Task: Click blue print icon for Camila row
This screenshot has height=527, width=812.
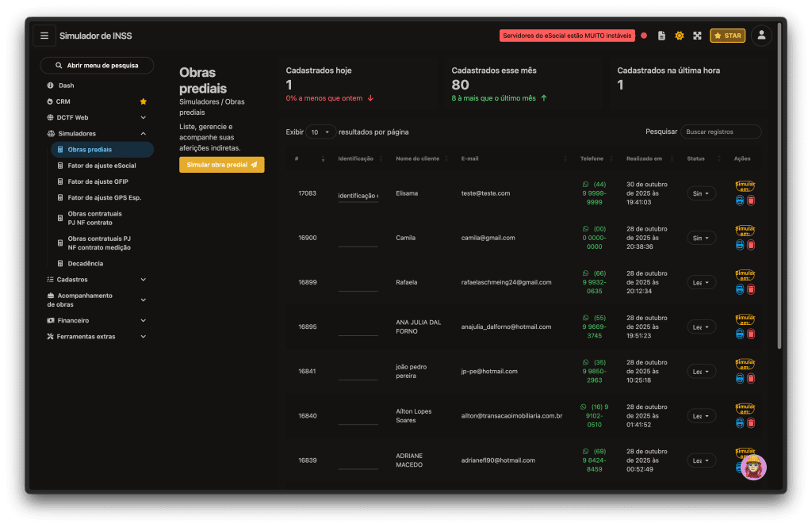Action: point(740,246)
